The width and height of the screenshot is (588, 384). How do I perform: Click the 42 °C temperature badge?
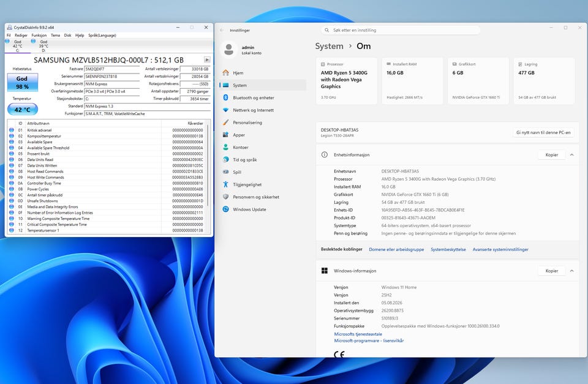tap(23, 110)
